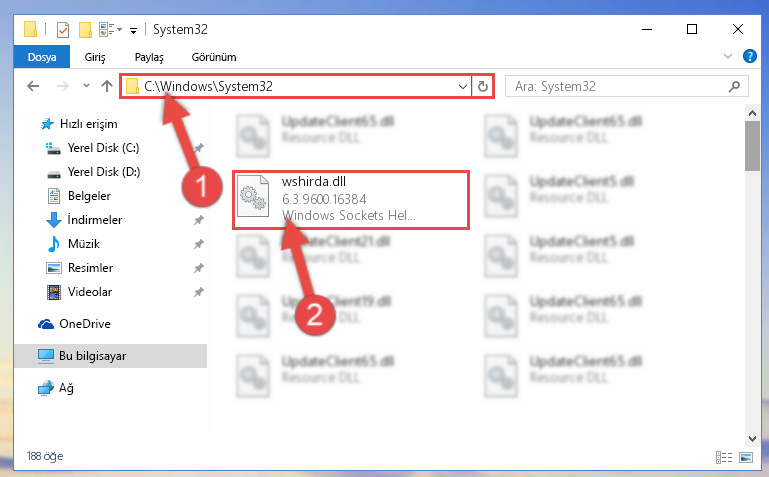
Task: Unpin Müzik using its pin icon
Action: pyautogui.click(x=198, y=244)
